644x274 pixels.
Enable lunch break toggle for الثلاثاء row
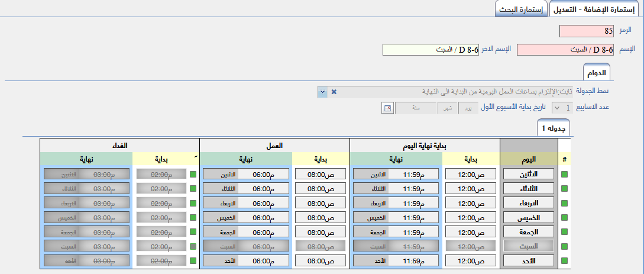click(192, 189)
